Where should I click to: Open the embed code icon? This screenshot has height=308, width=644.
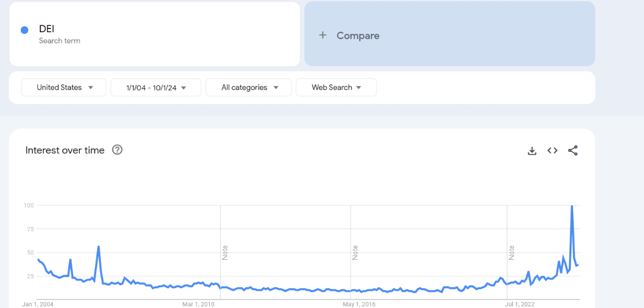pyautogui.click(x=552, y=151)
